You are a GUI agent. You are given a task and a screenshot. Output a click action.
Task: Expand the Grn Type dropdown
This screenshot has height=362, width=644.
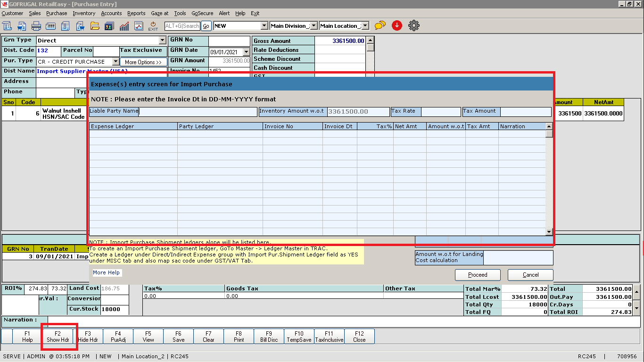click(163, 41)
